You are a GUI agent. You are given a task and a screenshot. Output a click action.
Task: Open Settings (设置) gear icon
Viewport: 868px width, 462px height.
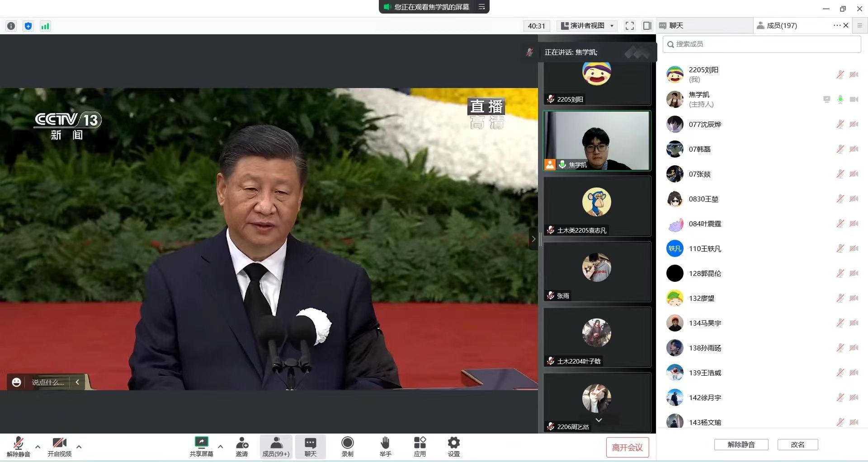[453, 446]
